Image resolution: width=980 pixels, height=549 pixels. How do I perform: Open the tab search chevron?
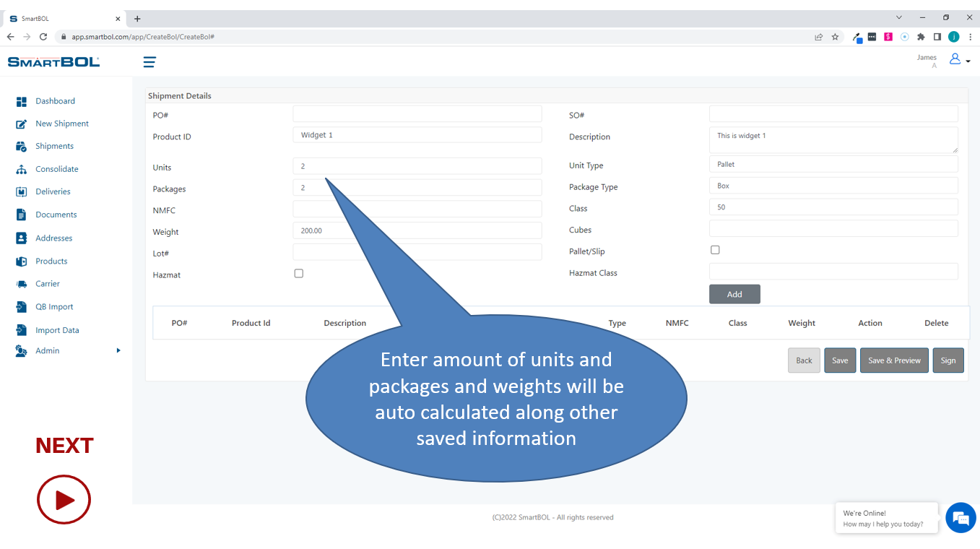coord(899,17)
